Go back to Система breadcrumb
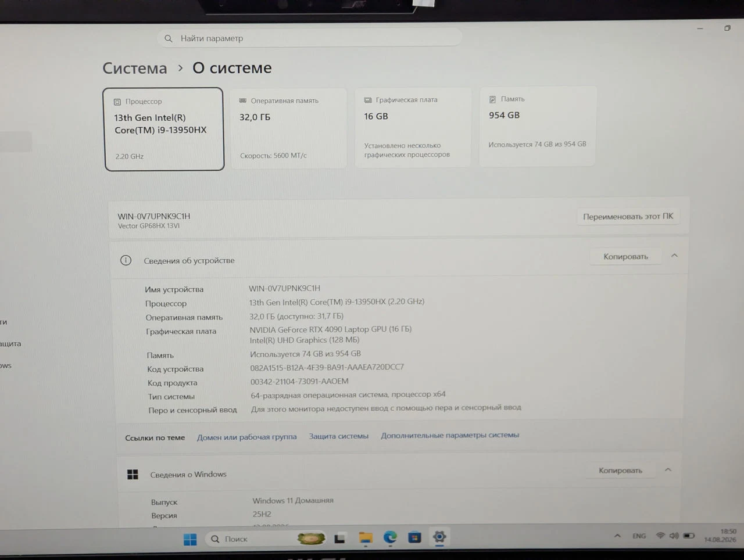 coord(135,68)
